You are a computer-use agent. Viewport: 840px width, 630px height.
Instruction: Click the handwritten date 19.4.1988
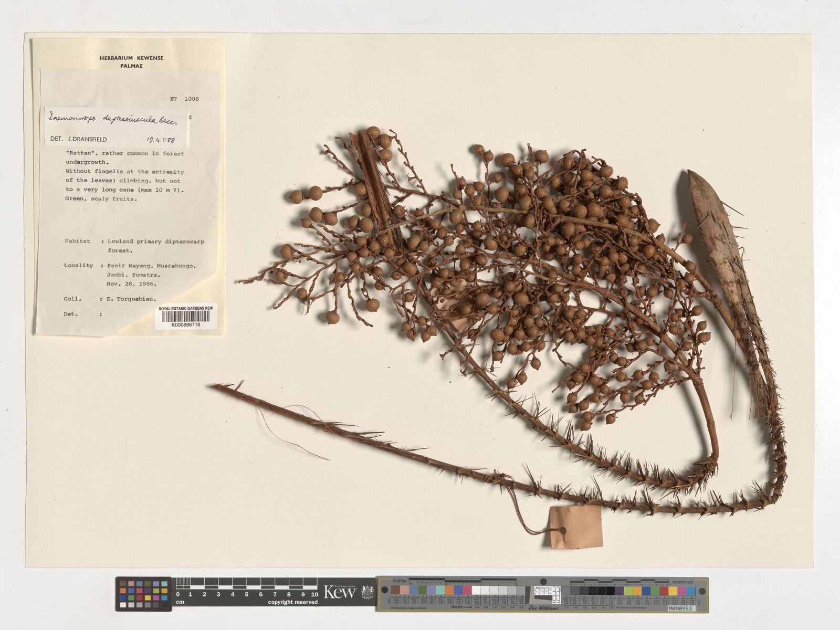tap(161, 140)
